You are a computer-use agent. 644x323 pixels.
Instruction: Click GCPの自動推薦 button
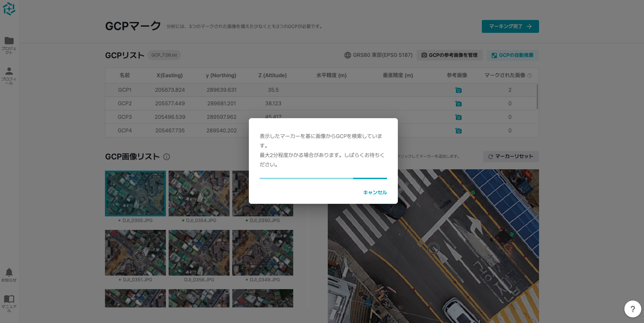[513, 55]
